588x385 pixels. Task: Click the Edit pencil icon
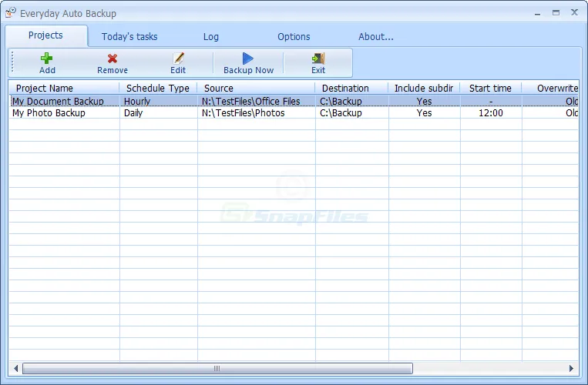pos(178,59)
